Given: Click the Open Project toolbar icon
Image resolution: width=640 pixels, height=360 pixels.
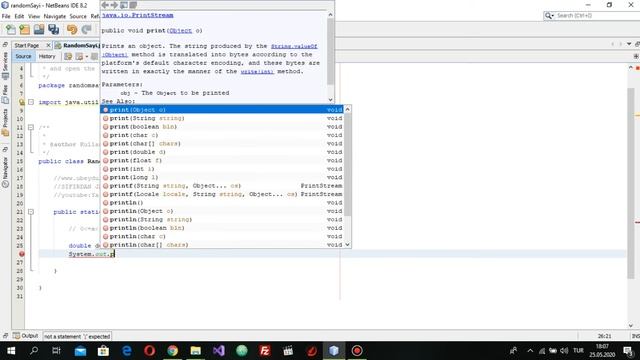Looking at the screenshot, I should [39, 29].
